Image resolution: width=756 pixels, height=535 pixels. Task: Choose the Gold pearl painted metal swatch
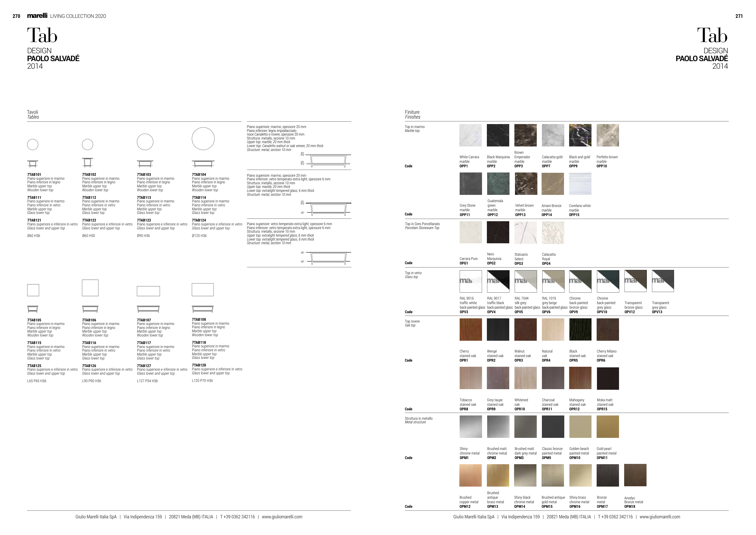click(608, 427)
